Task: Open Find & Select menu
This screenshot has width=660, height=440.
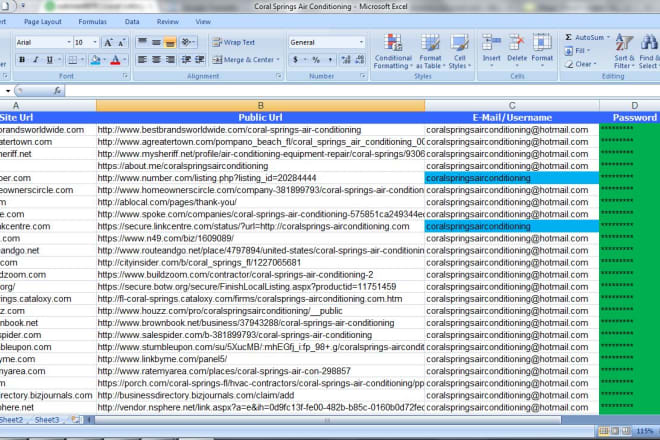Action: pos(649,51)
